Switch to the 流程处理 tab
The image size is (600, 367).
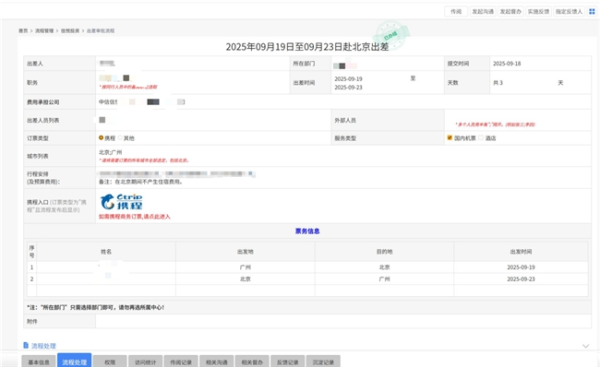pos(74,360)
